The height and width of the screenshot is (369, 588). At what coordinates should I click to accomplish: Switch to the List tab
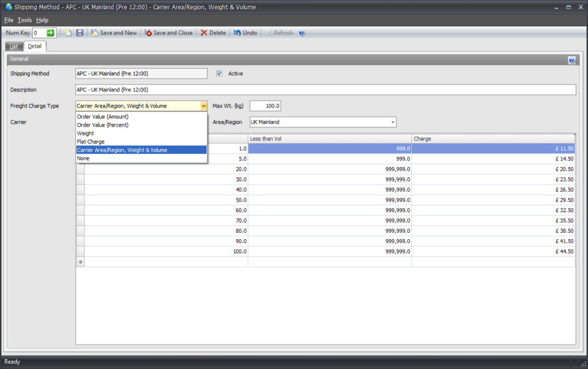tap(13, 46)
